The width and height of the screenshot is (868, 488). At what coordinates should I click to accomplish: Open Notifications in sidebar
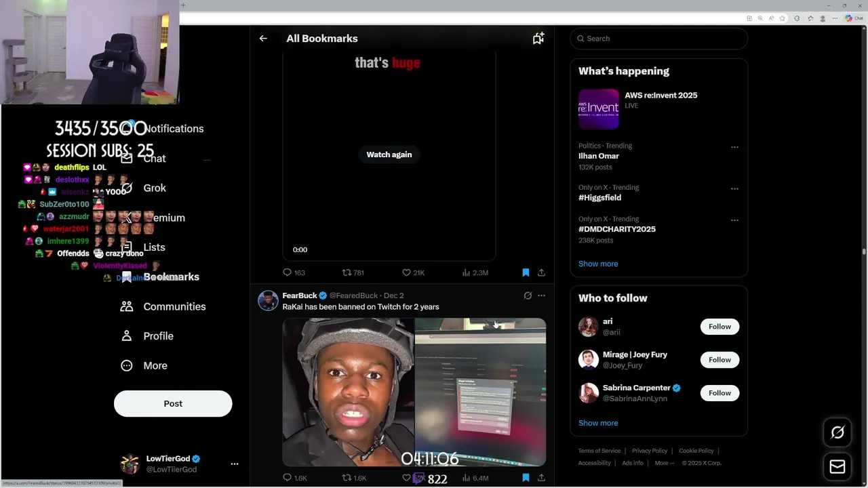point(163,129)
